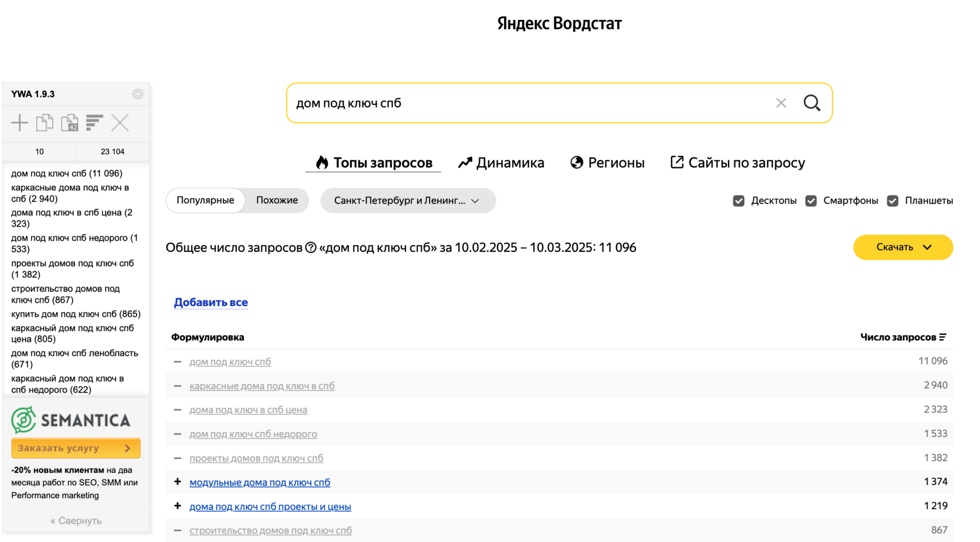This screenshot has height=542, width=980.
Task: Select the Похожие toggle option
Action: click(277, 200)
